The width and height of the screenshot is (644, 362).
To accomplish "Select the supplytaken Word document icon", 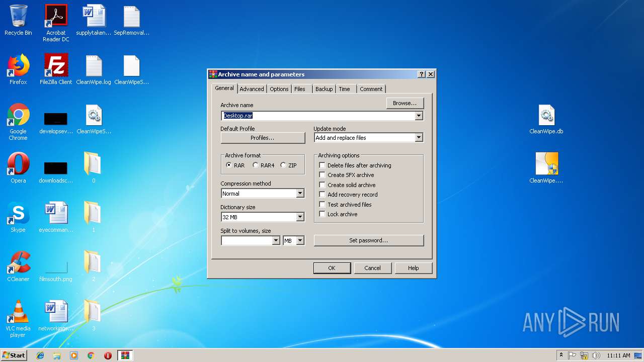I will (94, 20).
